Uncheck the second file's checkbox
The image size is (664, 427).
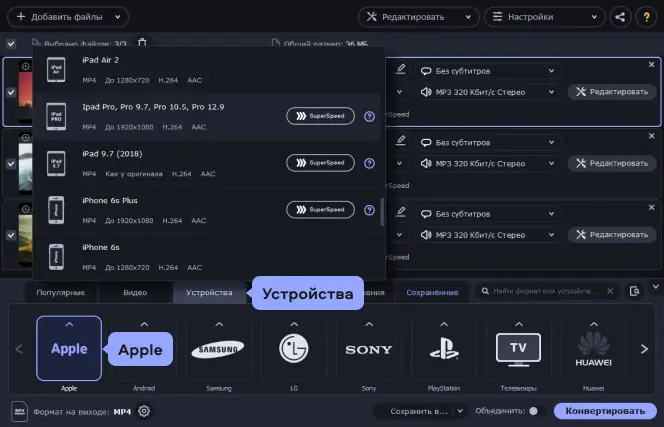click(x=11, y=164)
